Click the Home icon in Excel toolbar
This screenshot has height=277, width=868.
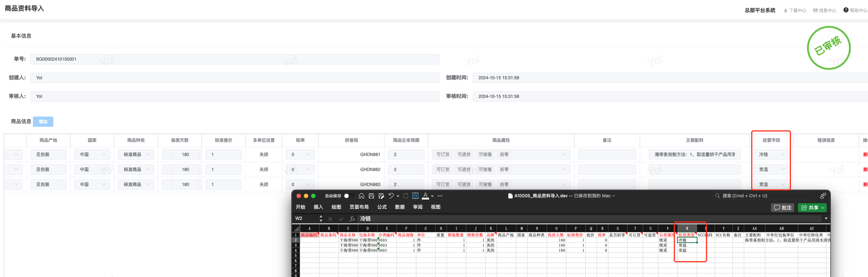pos(361,196)
